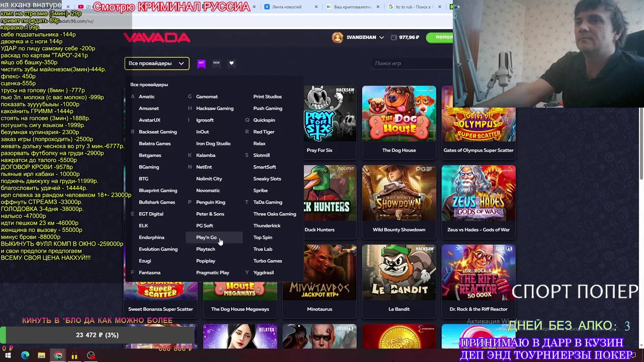The height and width of the screenshot is (362, 644).
Task: Choose Nolimit City provider
Action: click(x=209, y=178)
